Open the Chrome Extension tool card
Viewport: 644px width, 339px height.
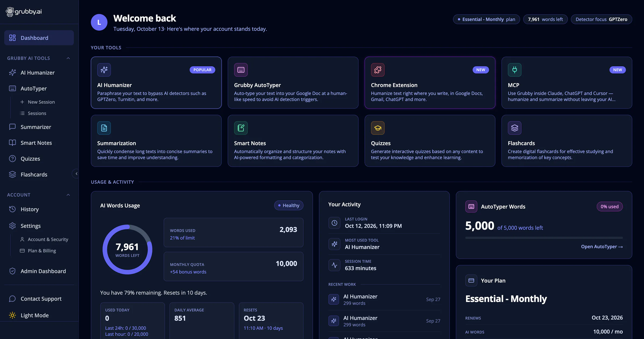point(430,83)
